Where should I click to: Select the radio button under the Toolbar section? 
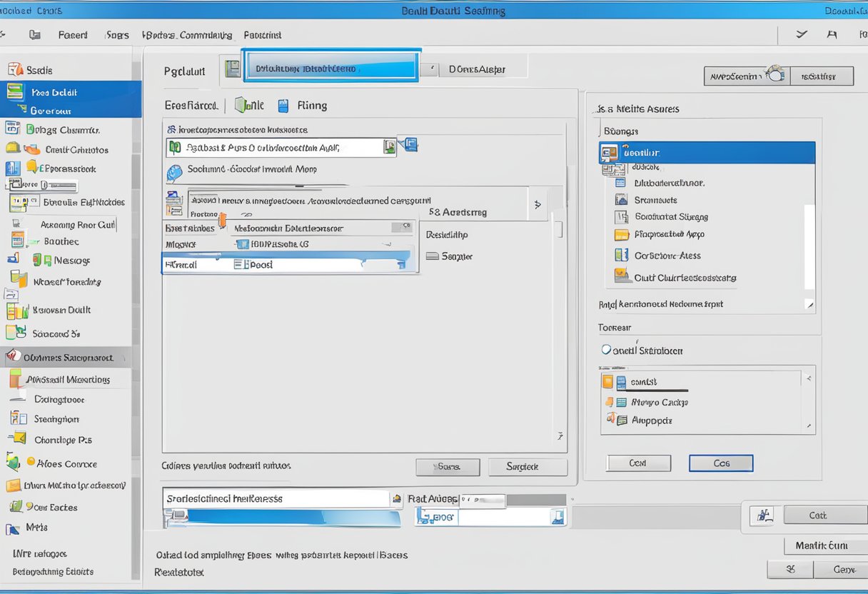pyautogui.click(x=607, y=350)
